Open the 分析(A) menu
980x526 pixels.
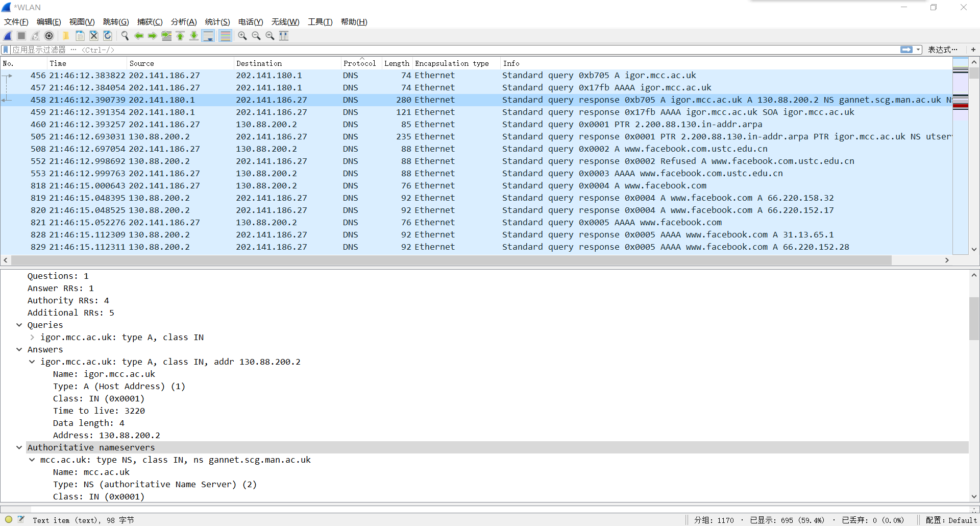point(184,22)
